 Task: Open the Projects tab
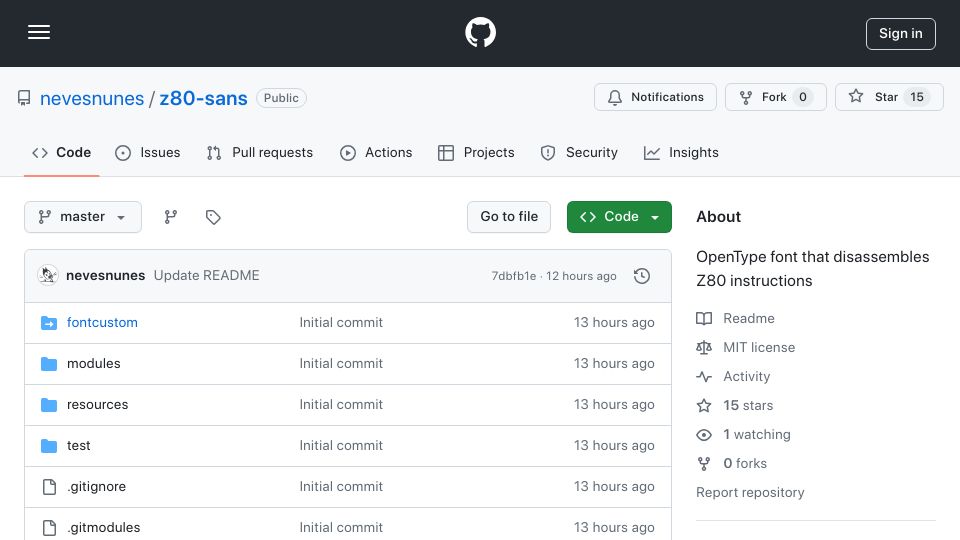click(476, 152)
